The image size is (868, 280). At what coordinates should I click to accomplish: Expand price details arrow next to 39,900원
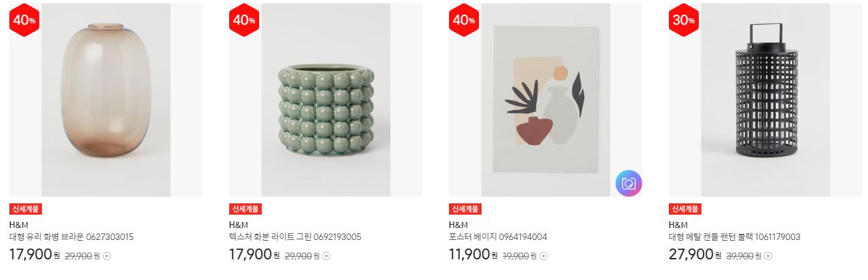[x=768, y=256]
